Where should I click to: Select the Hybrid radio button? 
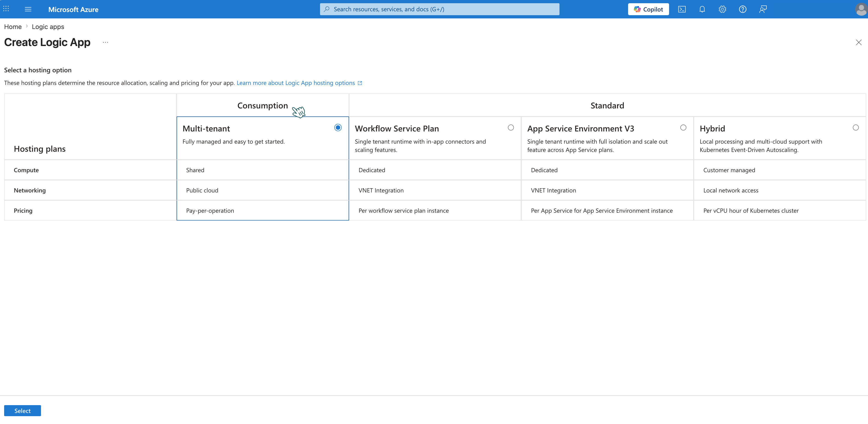click(856, 128)
